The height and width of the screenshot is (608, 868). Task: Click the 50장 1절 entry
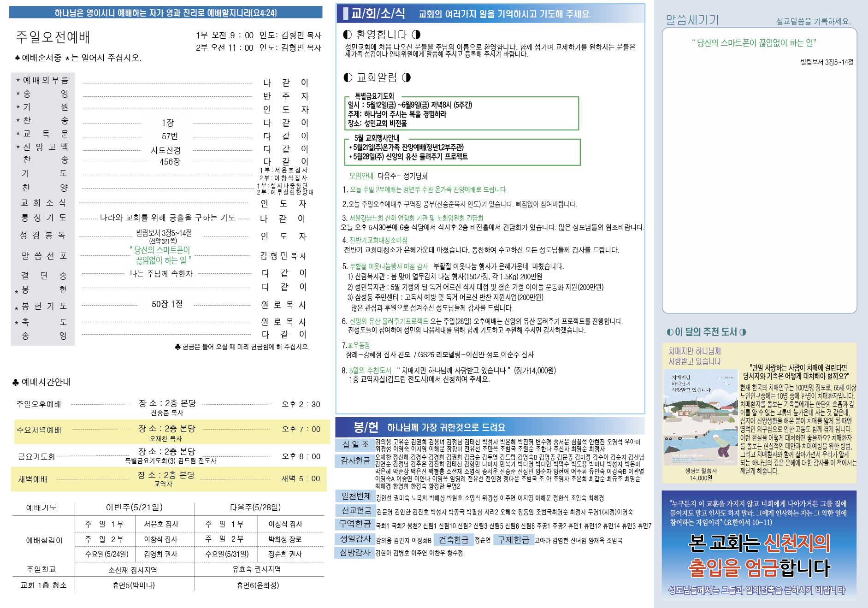click(x=167, y=304)
